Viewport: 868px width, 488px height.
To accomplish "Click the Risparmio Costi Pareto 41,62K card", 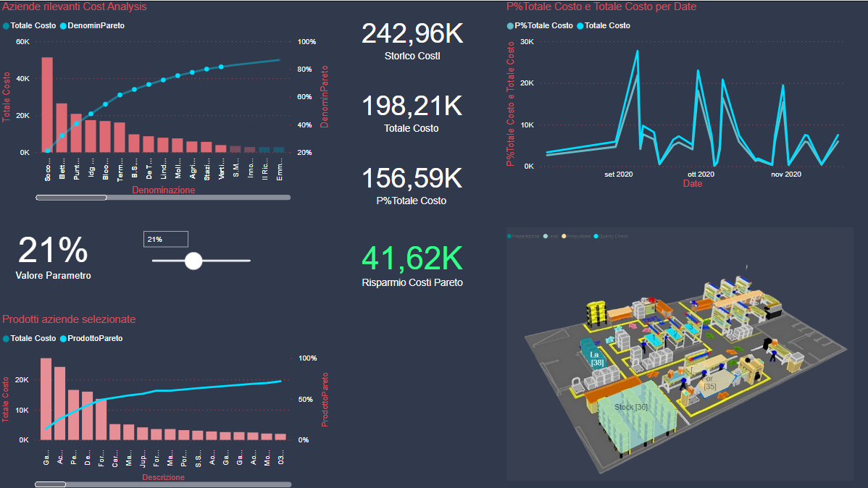I will click(x=412, y=266).
